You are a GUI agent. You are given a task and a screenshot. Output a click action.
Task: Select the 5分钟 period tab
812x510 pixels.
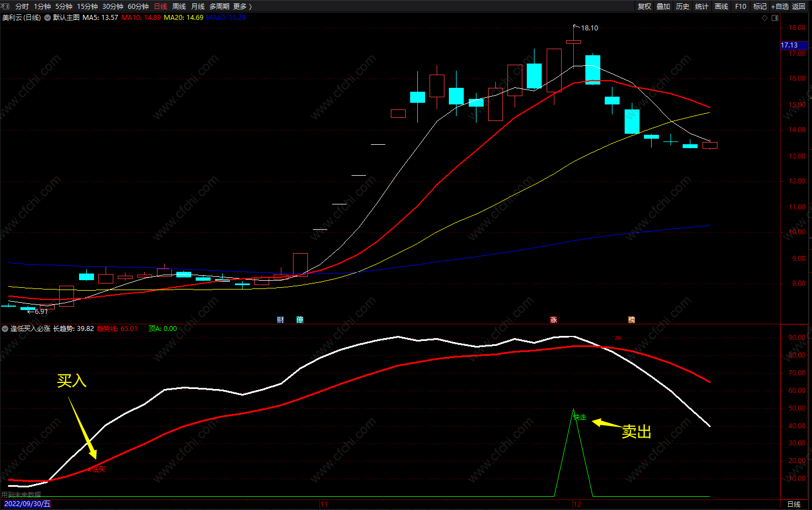pos(64,7)
